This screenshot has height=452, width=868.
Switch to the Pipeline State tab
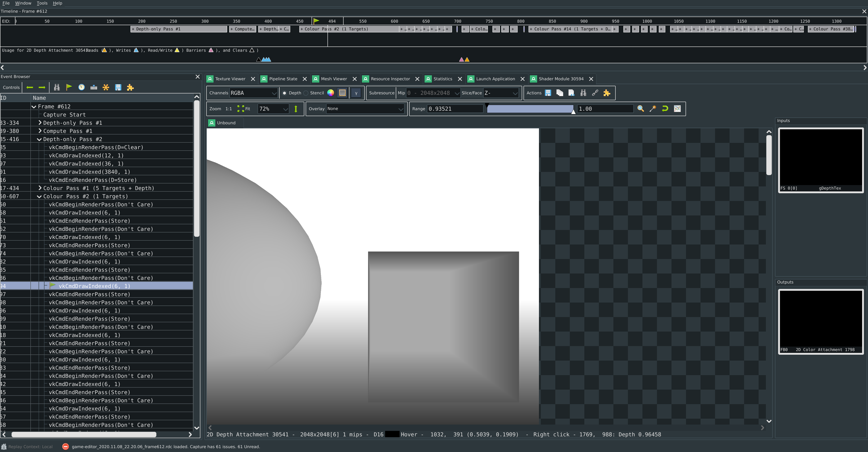point(283,79)
